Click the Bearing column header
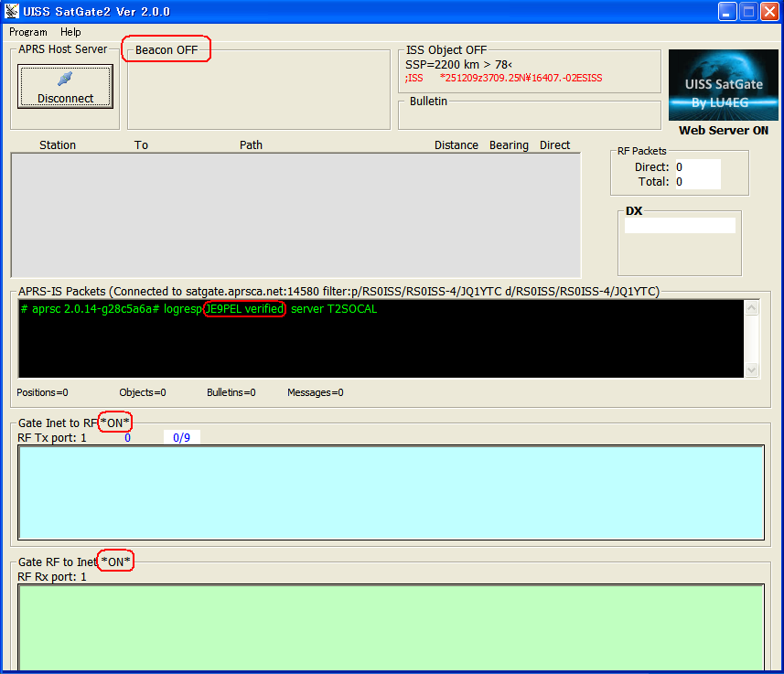 click(x=509, y=145)
